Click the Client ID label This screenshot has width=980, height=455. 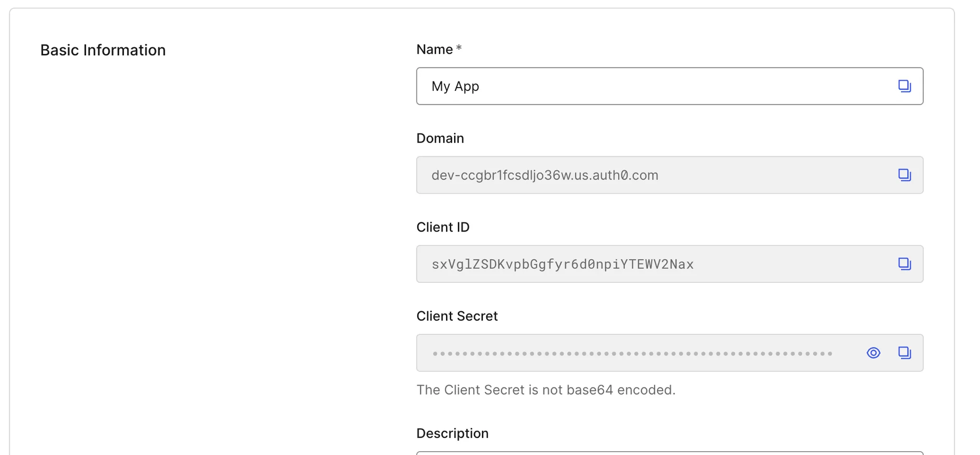tap(443, 227)
